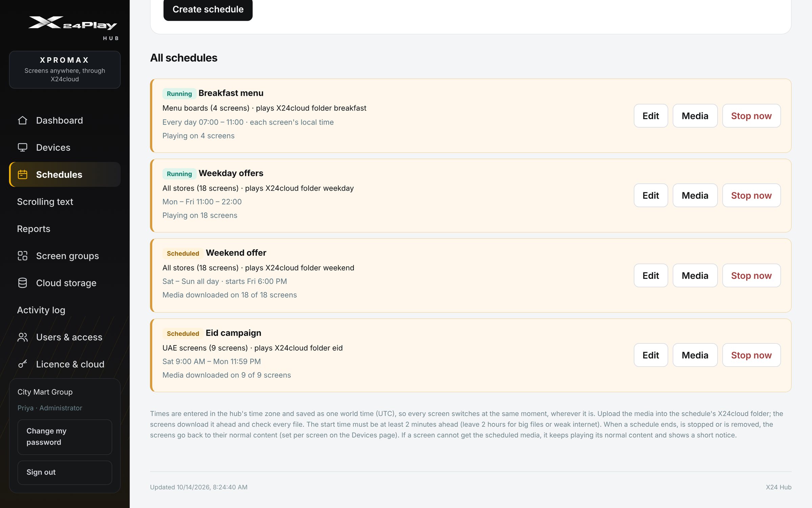This screenshot has height=508, width=812.
Task: Click Change my password
Action: [x=65, y=437]
